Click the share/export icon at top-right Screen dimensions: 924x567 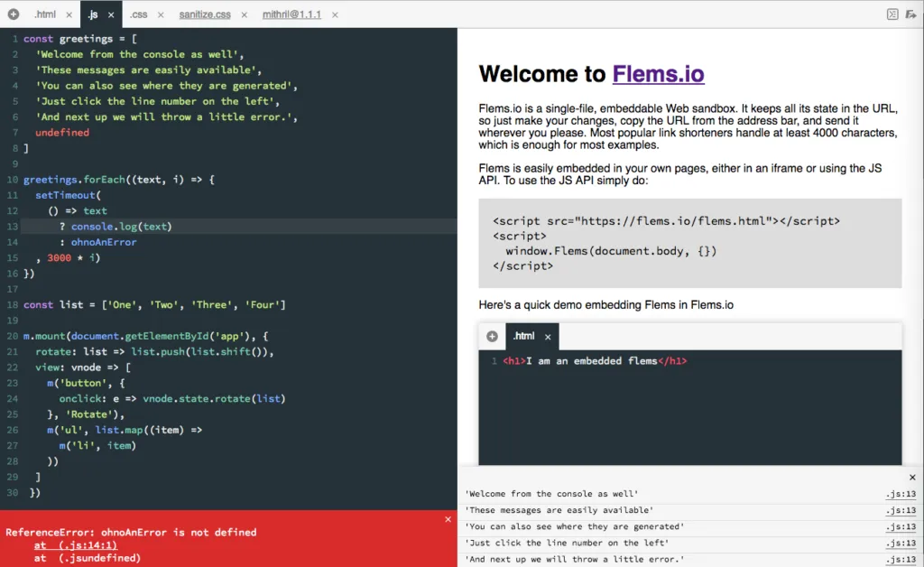(911, 14)
